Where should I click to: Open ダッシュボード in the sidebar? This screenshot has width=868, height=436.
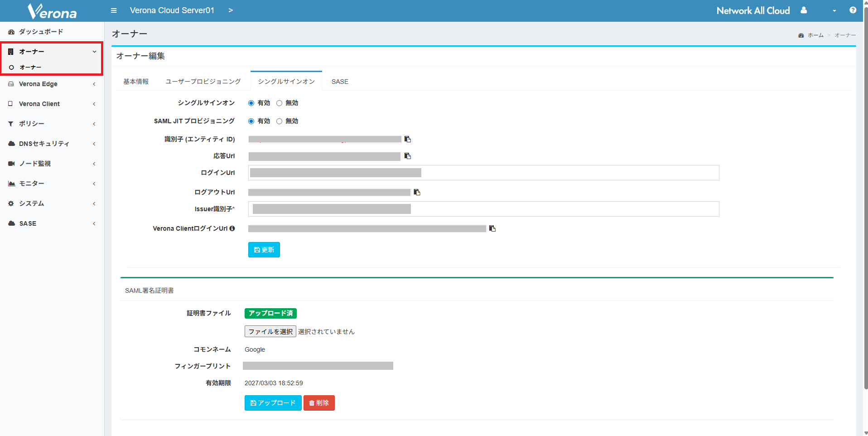tap(52, 32)
